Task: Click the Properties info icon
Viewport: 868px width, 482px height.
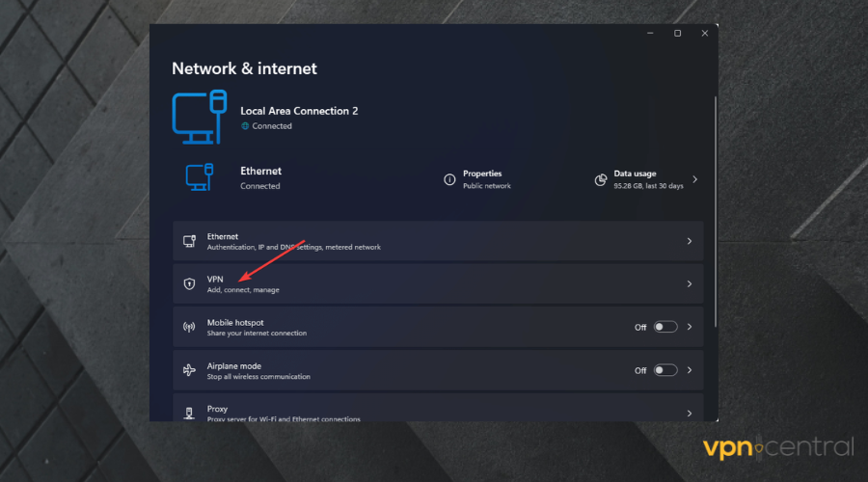Action: [449, 179]
